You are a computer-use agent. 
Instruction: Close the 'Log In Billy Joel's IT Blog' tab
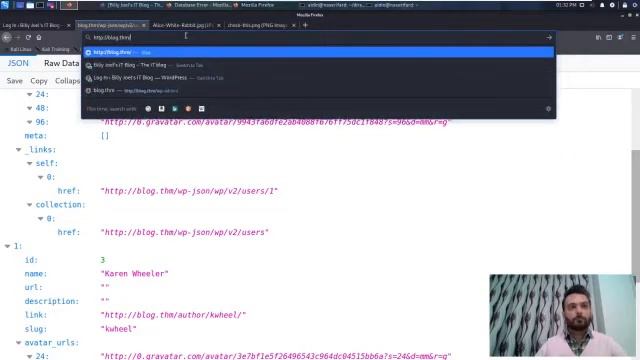coord(69,25)
